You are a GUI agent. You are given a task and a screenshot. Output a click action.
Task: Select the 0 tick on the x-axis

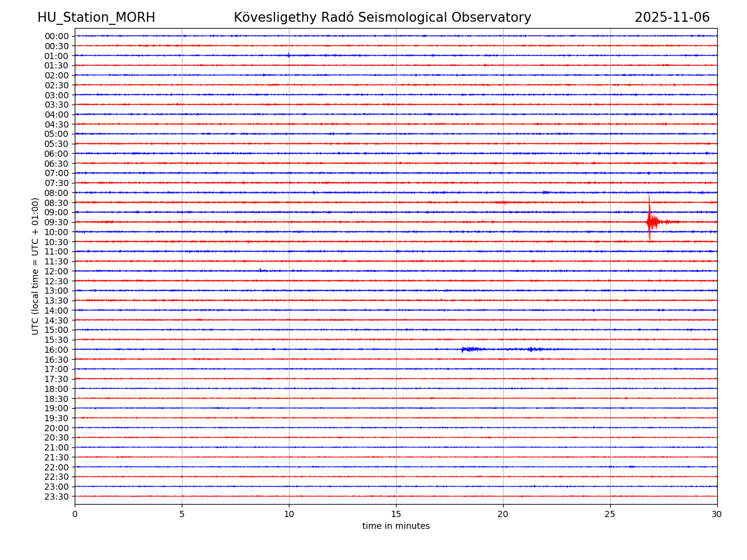click(x=75, y=514)
